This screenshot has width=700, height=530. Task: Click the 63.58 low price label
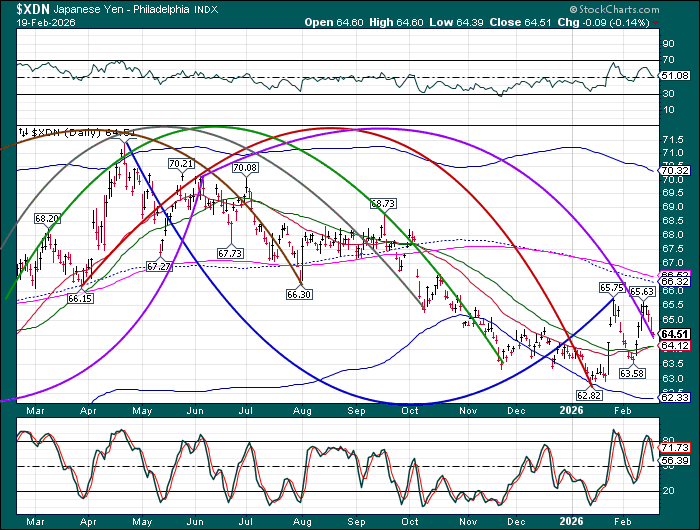coord(631,373)
